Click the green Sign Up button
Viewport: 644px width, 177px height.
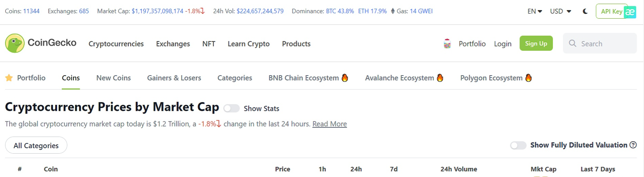pos(536,43)
